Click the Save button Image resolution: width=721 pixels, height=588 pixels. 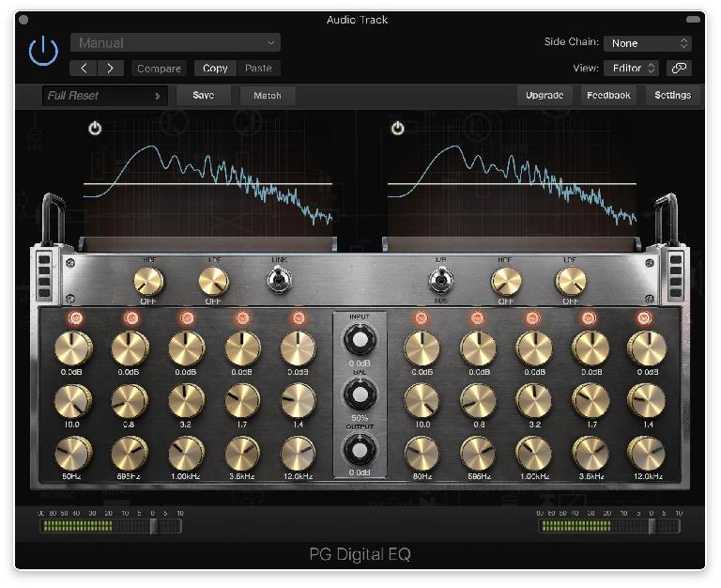(x=203, y=95)
